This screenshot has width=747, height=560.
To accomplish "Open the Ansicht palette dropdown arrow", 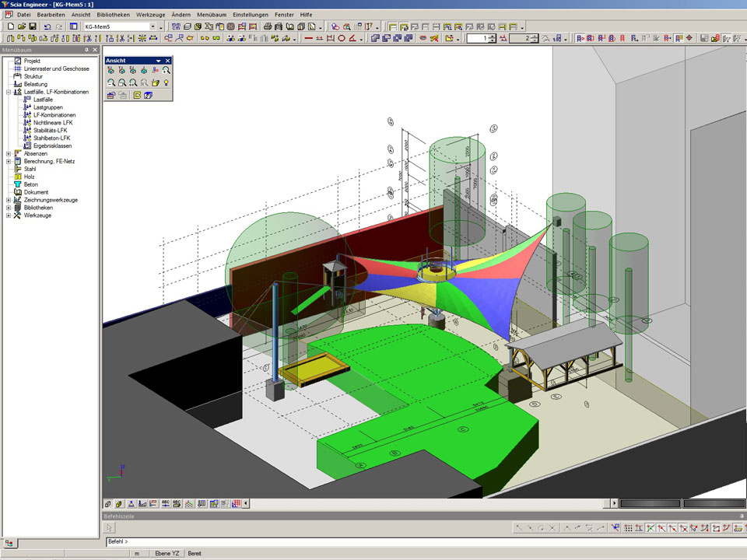I will 159,60.
